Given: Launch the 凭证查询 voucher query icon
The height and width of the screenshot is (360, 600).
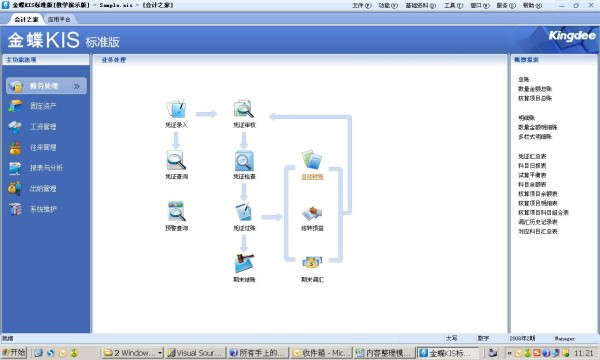Looking at the screenshot, I should click(176, 160).
